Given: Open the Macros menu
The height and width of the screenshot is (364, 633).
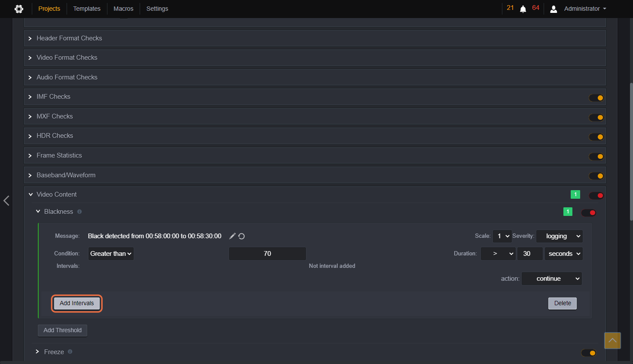Looking at the screenshot, I should point(123,9).
